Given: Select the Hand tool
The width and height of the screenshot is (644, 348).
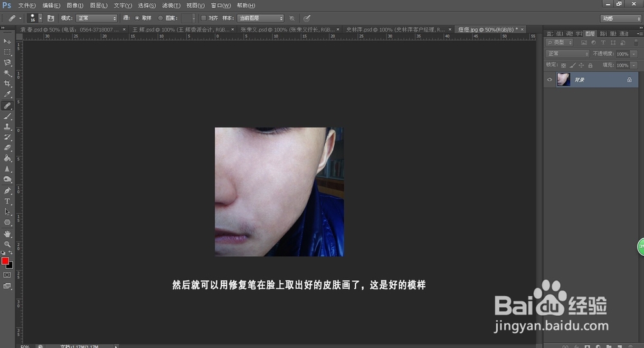Looking at the screenshot, I should click(7, 234).
